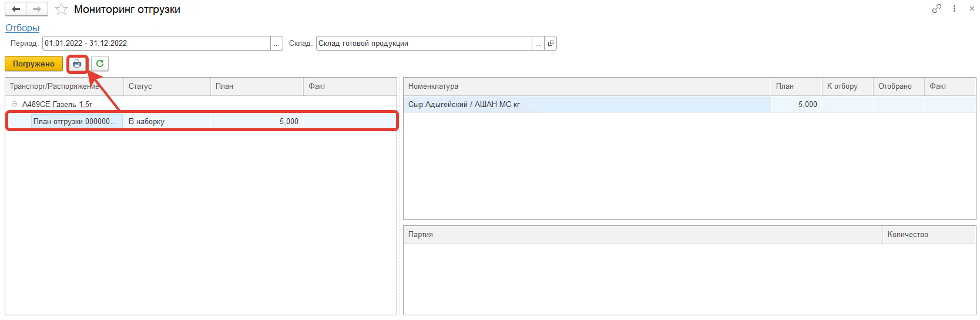Click the Период date range field

(x=156, y=44)
